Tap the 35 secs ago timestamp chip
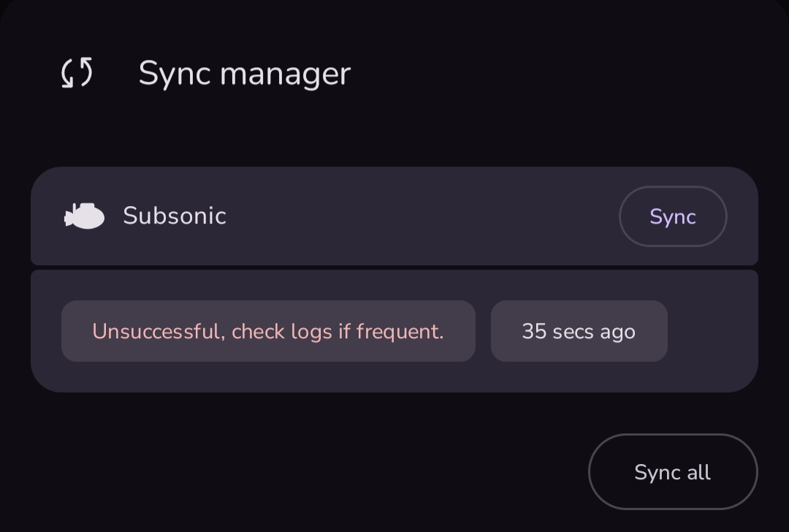The image size is (789, 532). click(579, 331)
